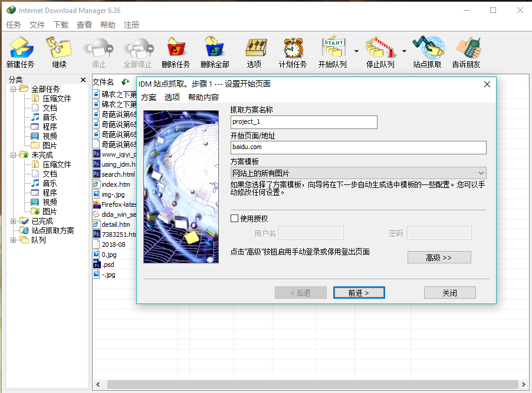Open dropdown arrow beside 停止队列

[404, 51]
